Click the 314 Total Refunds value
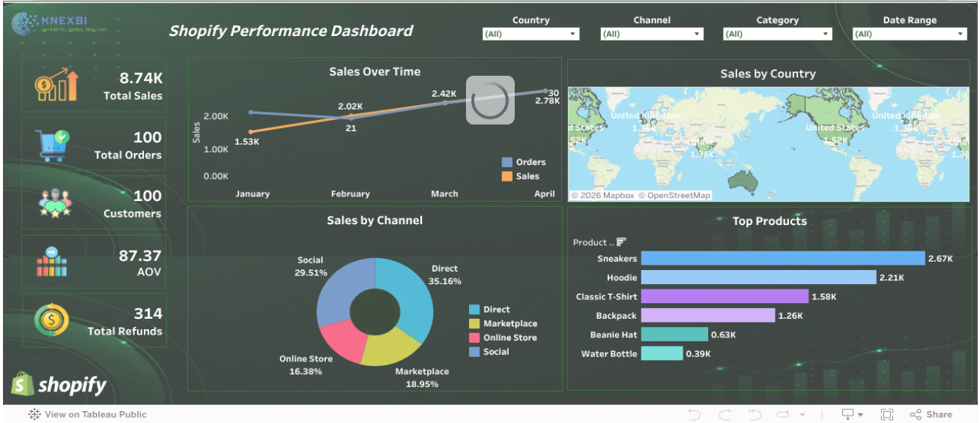The height and width of the screenshot is (423, 980). click(148, 313)
